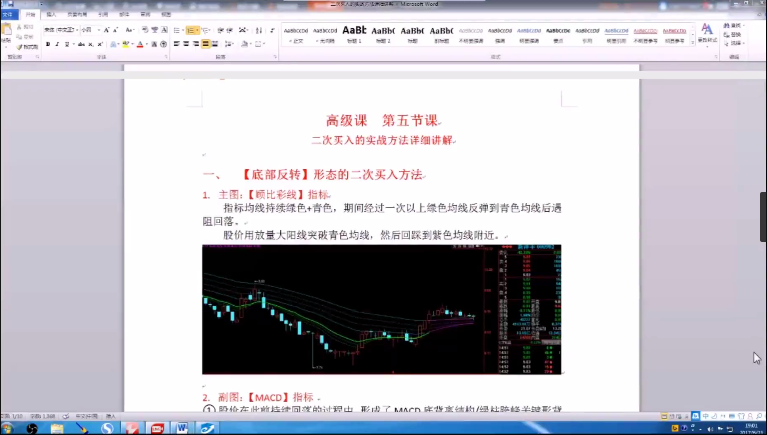
Task: Apply the Normal (正文) style
Action: [x=296, y=34]
